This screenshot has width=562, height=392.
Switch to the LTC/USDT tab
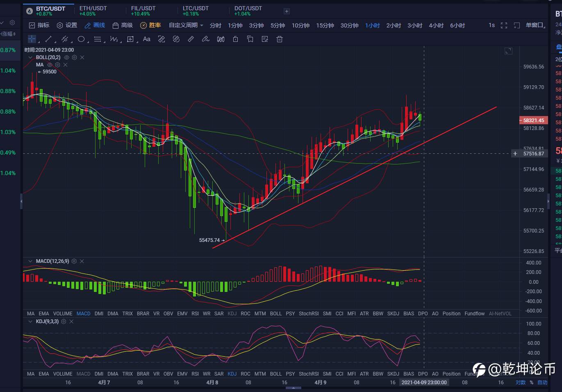[196, 11]
